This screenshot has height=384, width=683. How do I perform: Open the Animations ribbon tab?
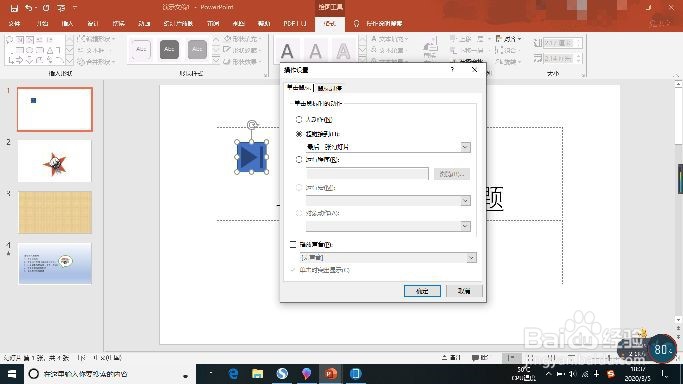tap(144, 24)
